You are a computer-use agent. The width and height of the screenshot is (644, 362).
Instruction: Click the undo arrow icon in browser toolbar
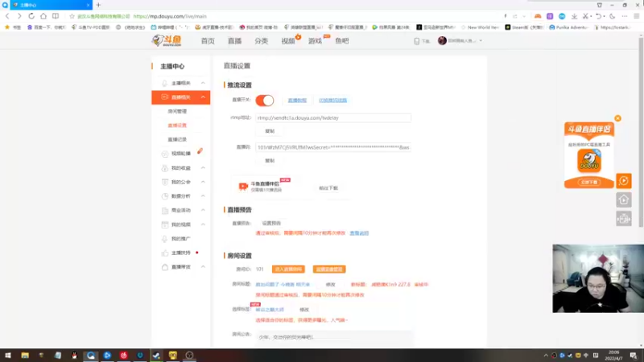click(598, 16)
